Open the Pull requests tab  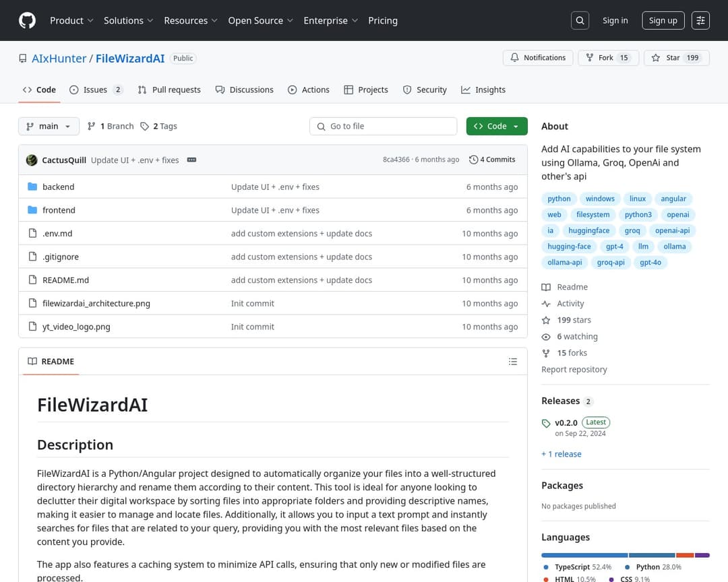click(x=169, y=90)
